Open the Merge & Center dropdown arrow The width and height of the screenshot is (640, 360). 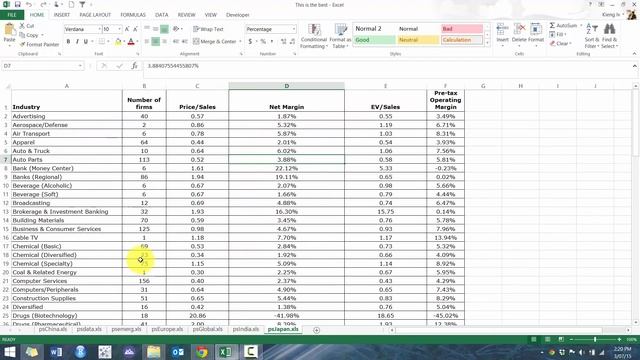tap(240, 42)
